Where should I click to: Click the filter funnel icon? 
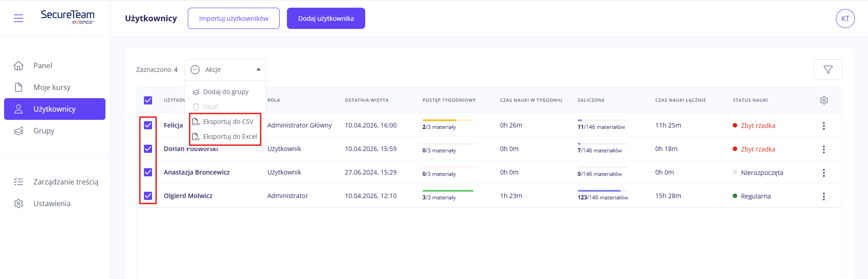pyautogui.click(x=828, y=70)
